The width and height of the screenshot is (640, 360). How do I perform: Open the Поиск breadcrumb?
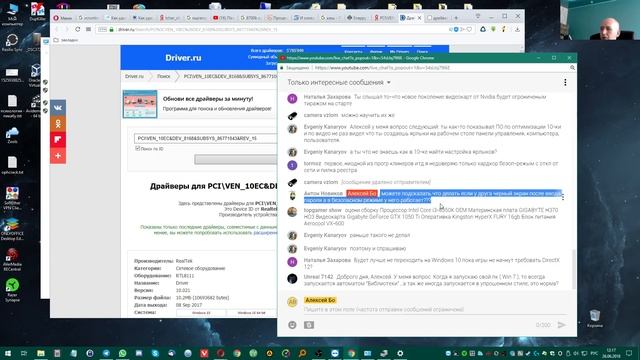(x=164, y=76)
